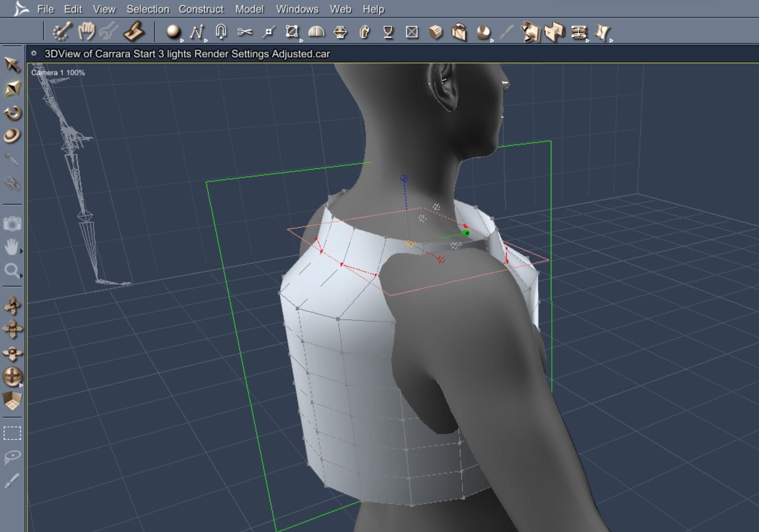Select the round cross navigation button

coord(12,377)
